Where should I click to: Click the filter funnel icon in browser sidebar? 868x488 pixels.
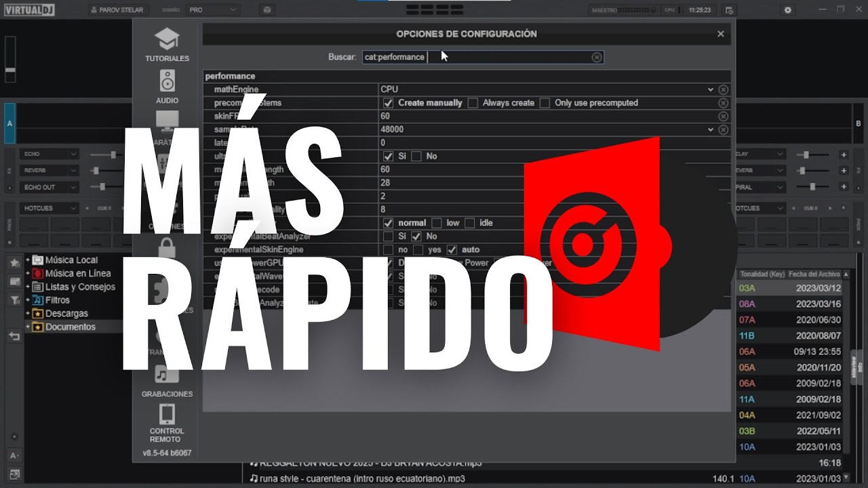[14, 300]
